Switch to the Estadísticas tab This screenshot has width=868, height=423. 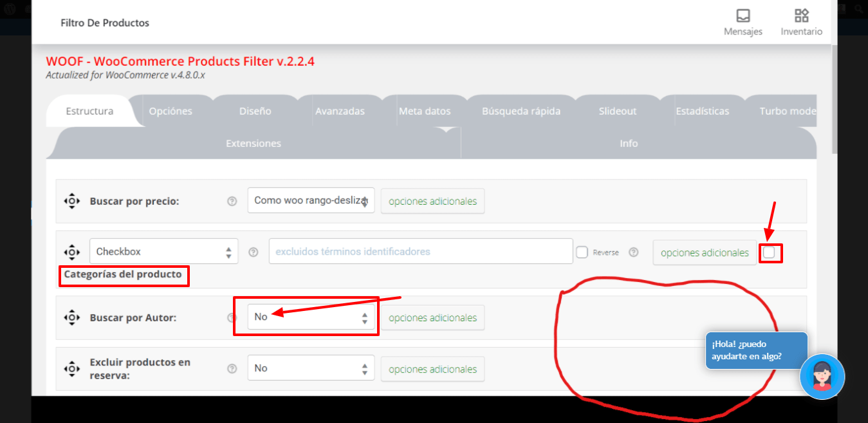(x=703, y=111)
